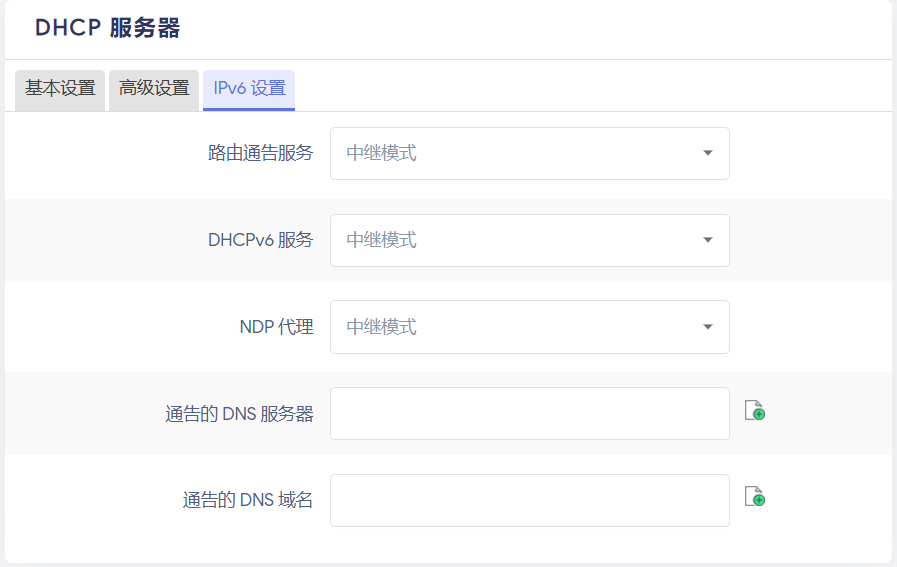
Task: Click the NDP 代理 label
Action: pos(276,327)
